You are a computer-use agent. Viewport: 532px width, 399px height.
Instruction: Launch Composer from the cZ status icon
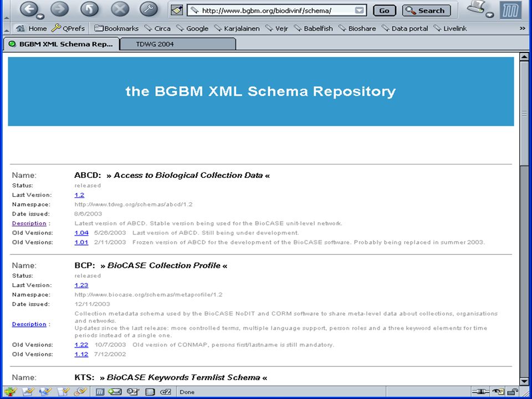(166, 392)
